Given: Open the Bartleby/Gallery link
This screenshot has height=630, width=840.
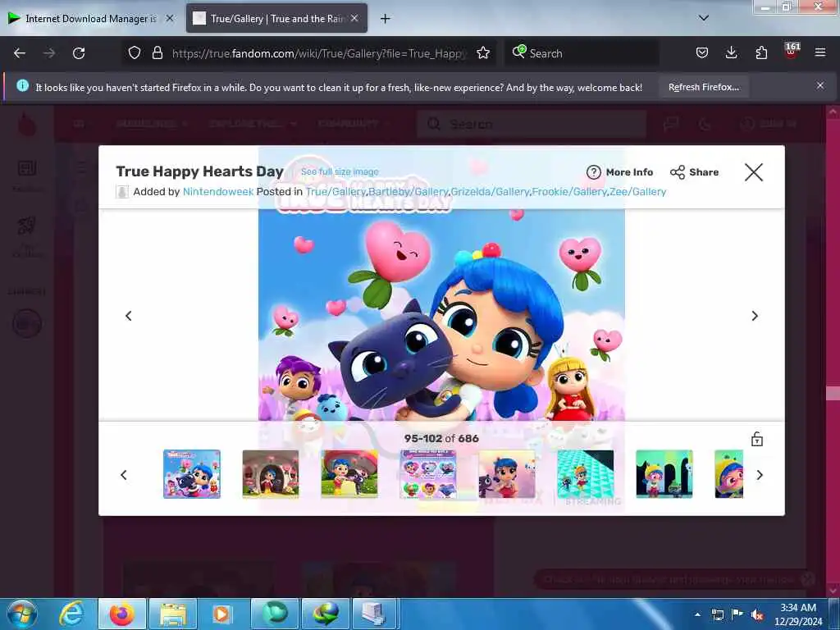Looking at the screenshot, I should [x=409, y=192].
